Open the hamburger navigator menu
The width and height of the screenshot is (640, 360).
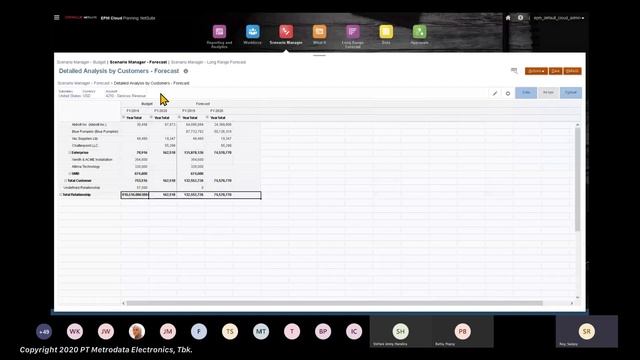[x=57, y=18]
